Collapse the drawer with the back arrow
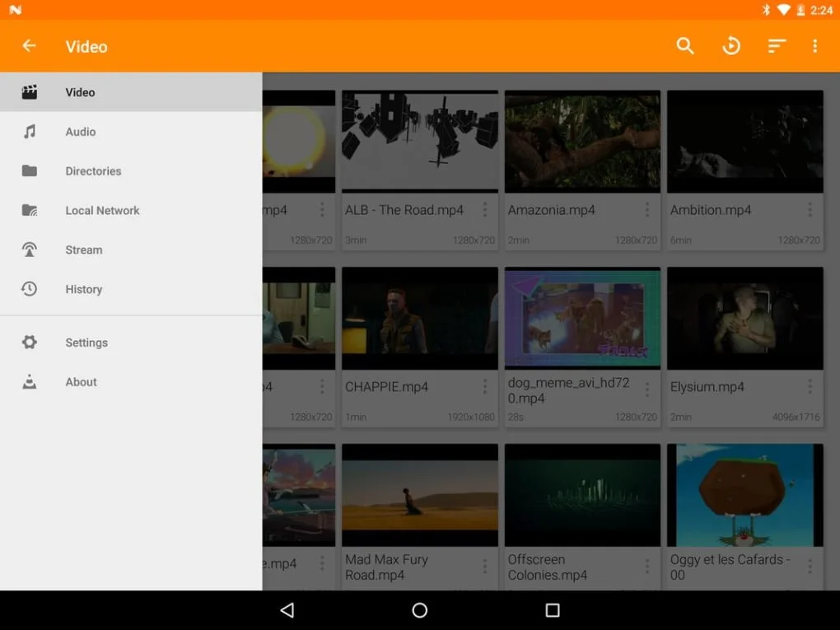The height and width of the screenshot is (630, 840). tap(29, 46)
